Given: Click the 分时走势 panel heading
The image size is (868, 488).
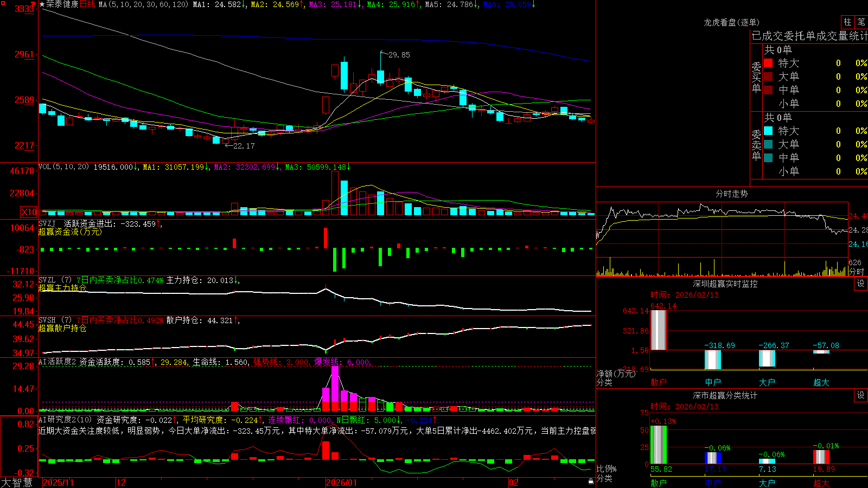Looking at the screenshot, I should click(x=731, y=194).
